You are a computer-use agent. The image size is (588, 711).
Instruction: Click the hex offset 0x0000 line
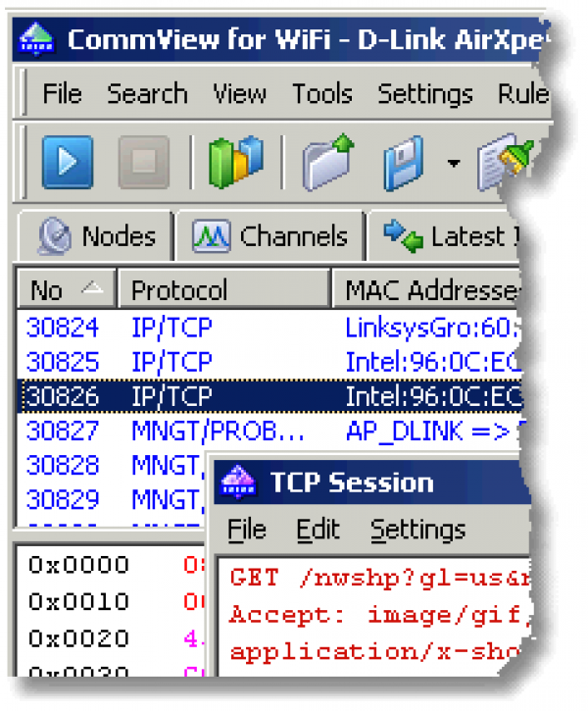click(x=78, y=565)
